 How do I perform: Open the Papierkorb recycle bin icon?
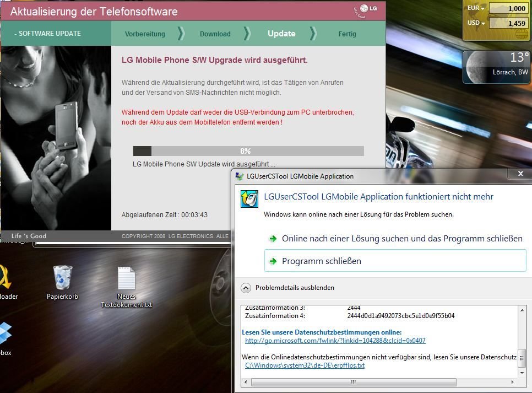pyautogui.click(x=63, y=282)
